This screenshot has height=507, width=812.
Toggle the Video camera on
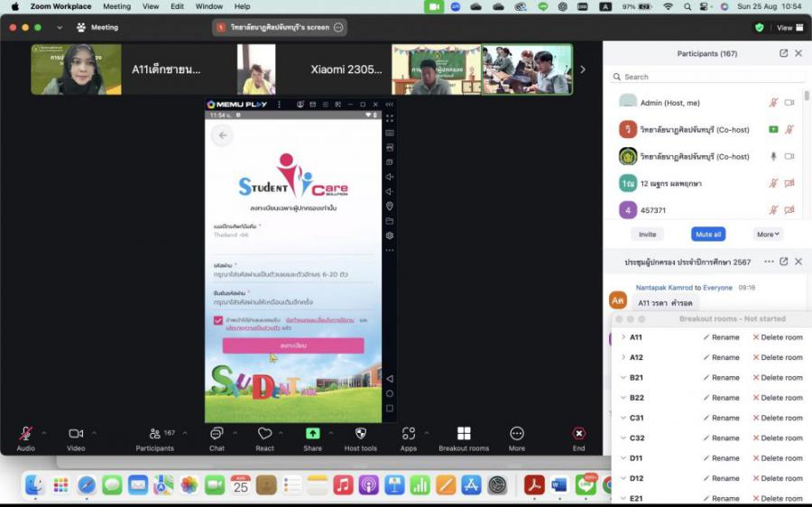tap(76, 434)
